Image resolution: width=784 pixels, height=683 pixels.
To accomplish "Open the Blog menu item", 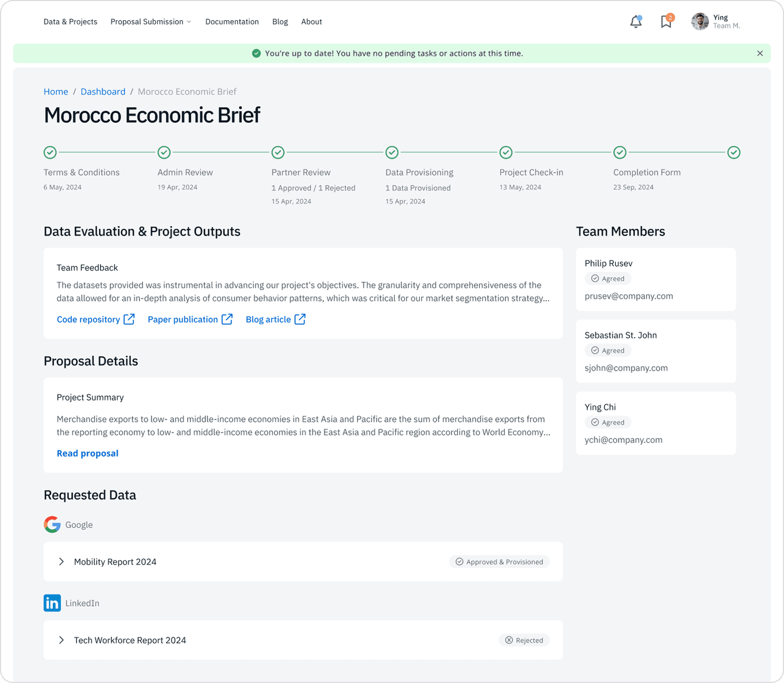I will [x=280, y=21].
